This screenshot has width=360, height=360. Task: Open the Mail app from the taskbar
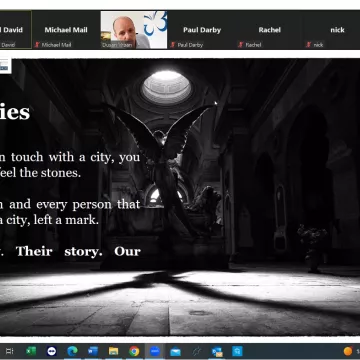[x=175, y=351]
